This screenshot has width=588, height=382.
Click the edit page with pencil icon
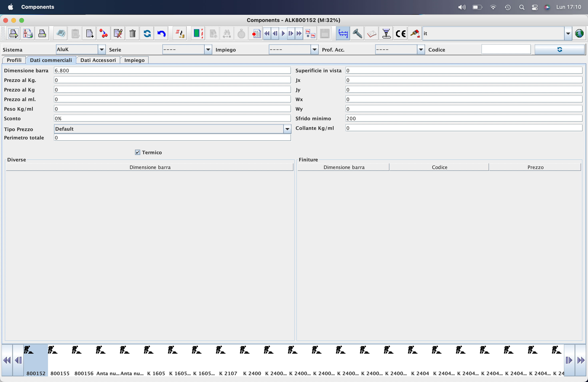[x=118, y=33]
